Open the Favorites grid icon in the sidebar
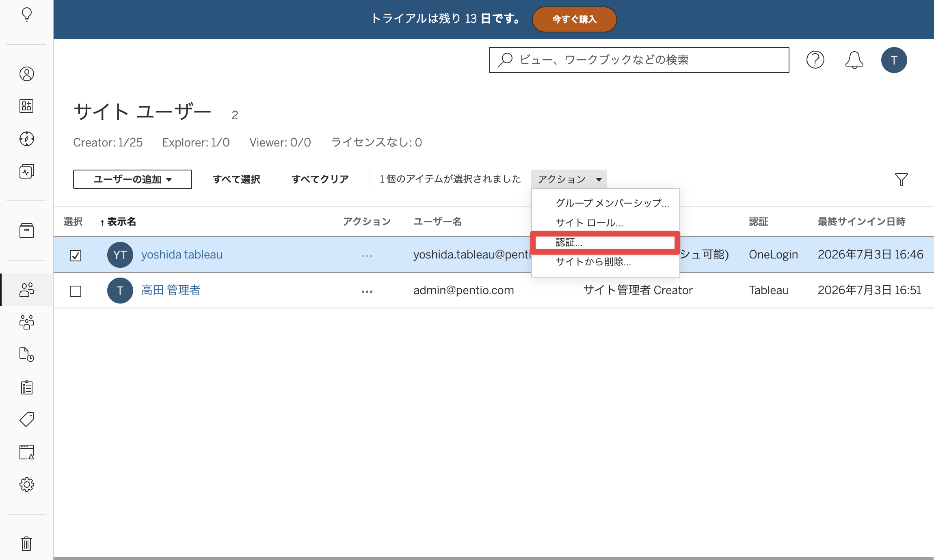The height and width of the screenshot is (560, 934). pos(27,106)
